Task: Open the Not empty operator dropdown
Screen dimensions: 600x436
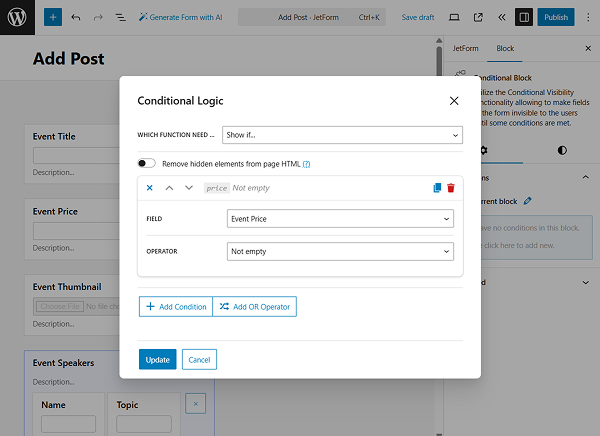Action: pos(340,251)
